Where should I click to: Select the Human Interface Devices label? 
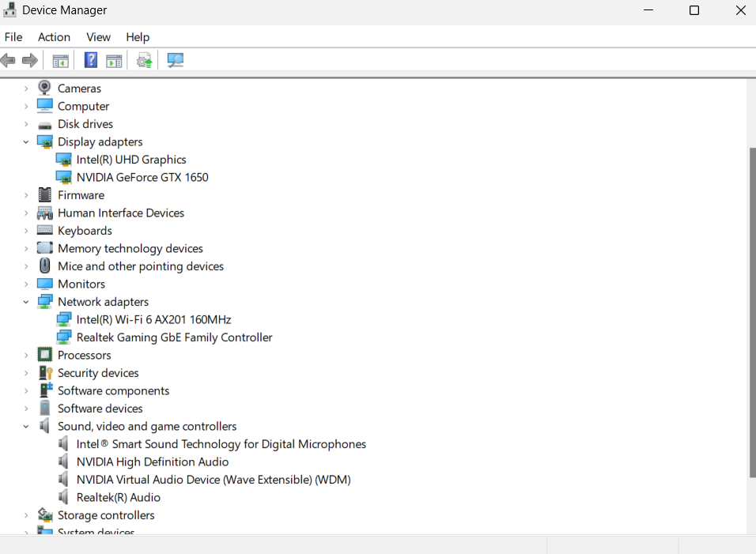[121, 213]
